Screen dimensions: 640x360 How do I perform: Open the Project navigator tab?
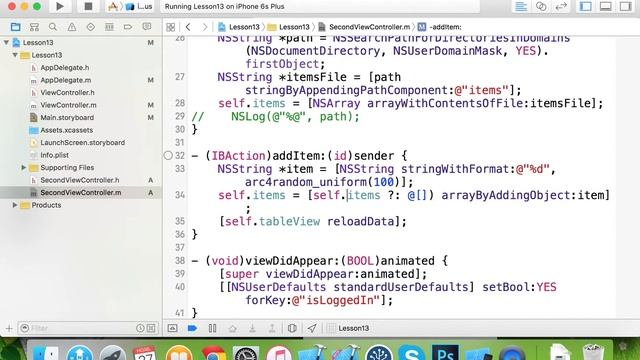click(x=16, y=27)
